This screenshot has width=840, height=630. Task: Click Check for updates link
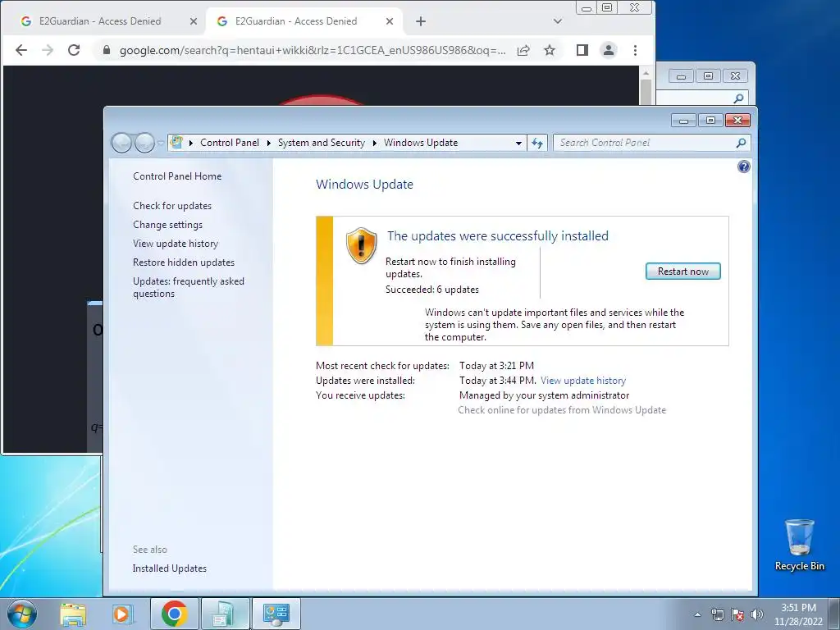click(172, 206)
